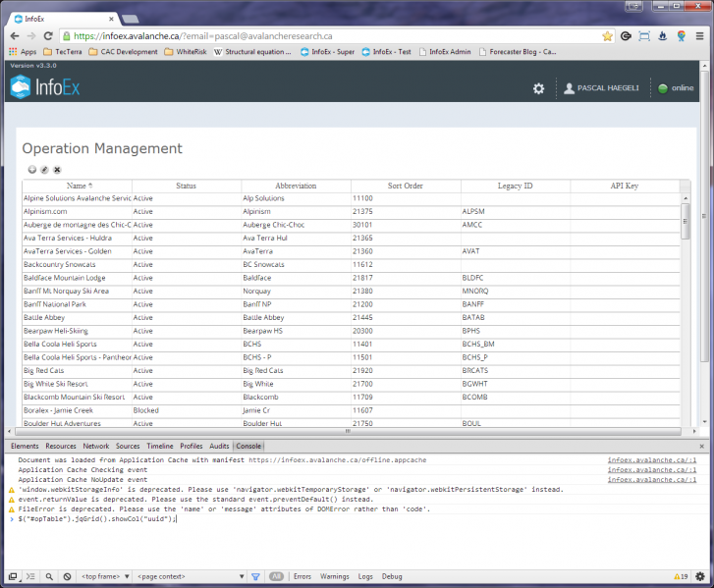This screenshot has width=714, height=588.
Task: Filter console by Errors
Action: [x=302, y=576]
